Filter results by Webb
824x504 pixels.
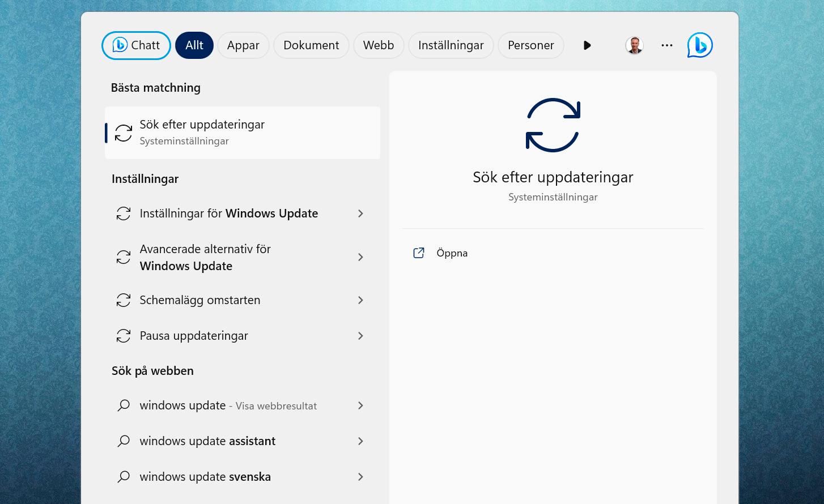(379, 45)
